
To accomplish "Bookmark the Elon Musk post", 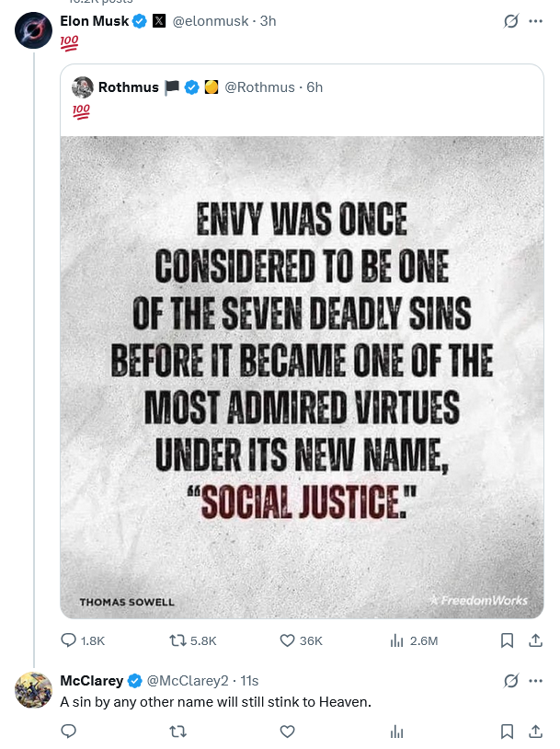I will point(507,640).
